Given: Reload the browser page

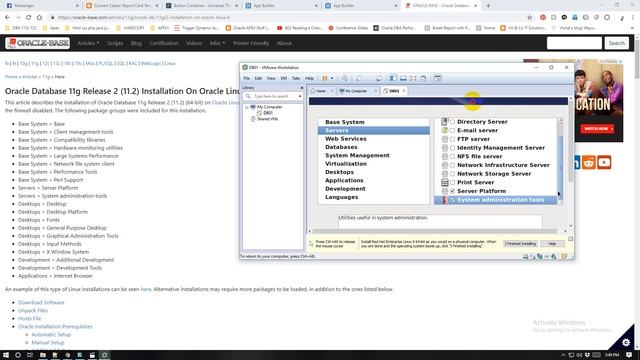Looking at the screenshot, I should tap(29, 17).
